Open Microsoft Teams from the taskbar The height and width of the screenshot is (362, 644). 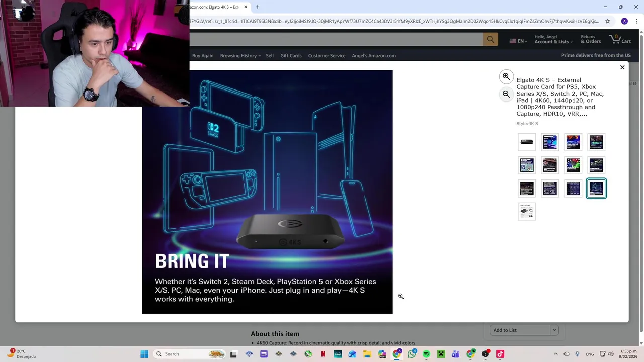coord(456,354)
